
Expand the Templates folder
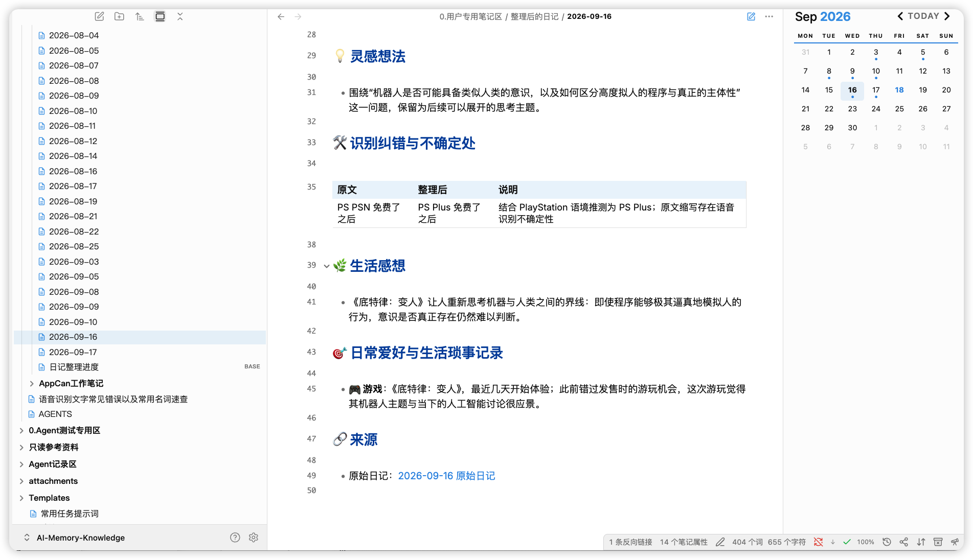(21, 498)
